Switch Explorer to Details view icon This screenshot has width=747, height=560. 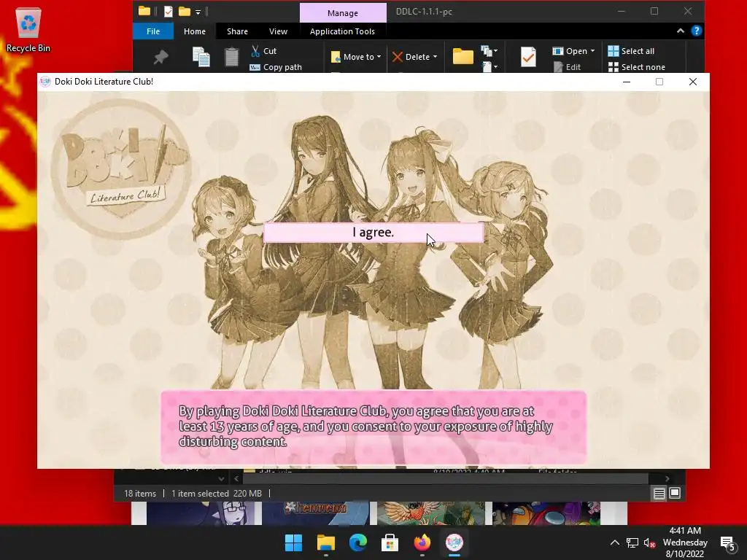click(659, 494)
